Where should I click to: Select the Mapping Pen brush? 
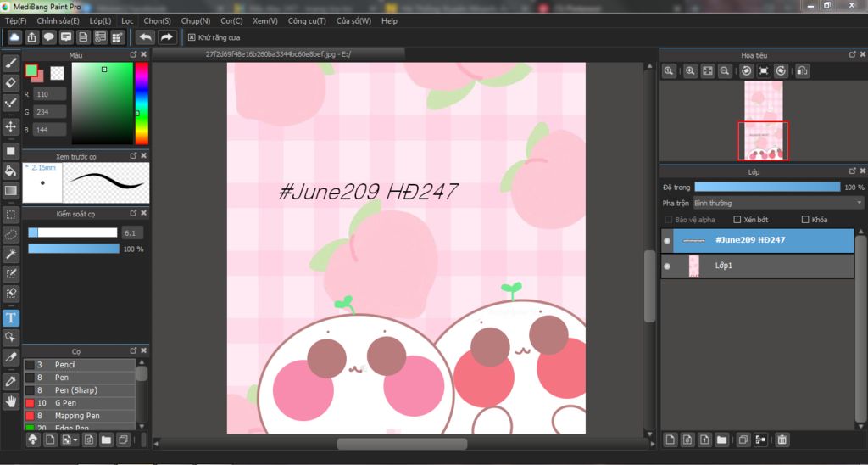click(79, 416)
